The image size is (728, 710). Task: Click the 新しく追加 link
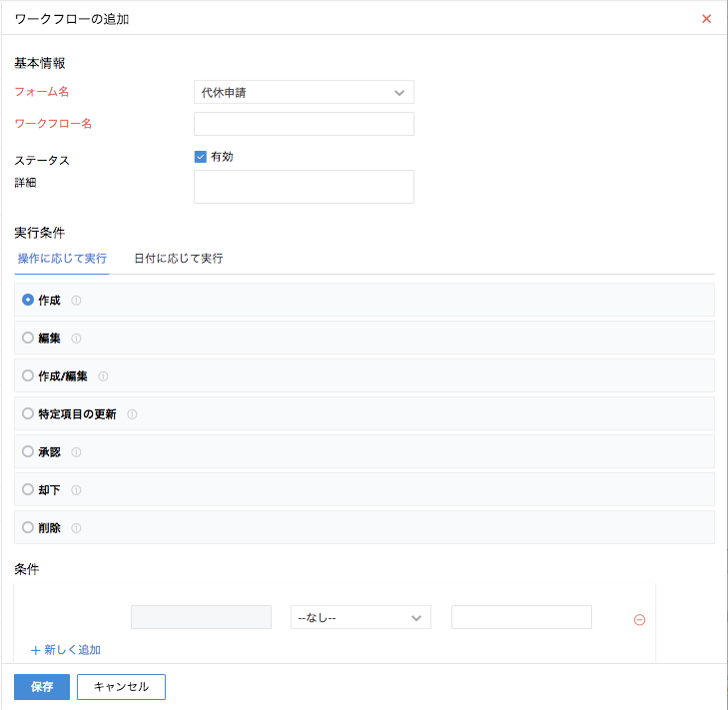coord(66,650)
